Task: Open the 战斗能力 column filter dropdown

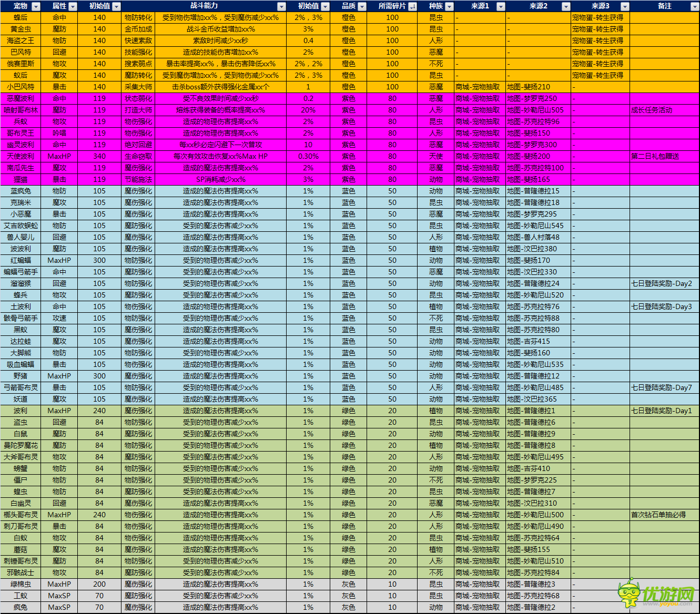Action: (x=281, y=6)
